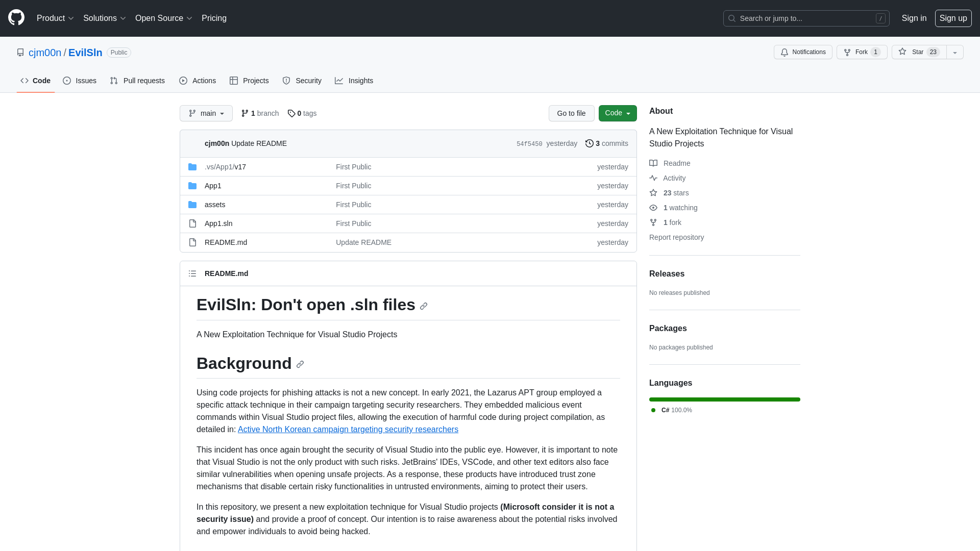View the 3 commits history
The image size is (980, 551).
coord(607,143)
